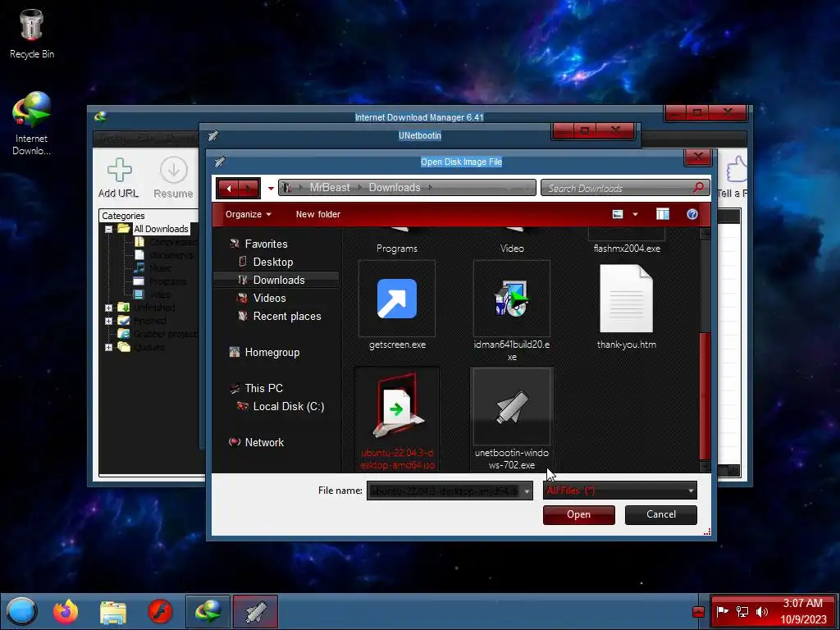Screen dimensions: 840x630
Task: Click Downloads in the address path
Action: pyautogui.click(x=395, y=188)
